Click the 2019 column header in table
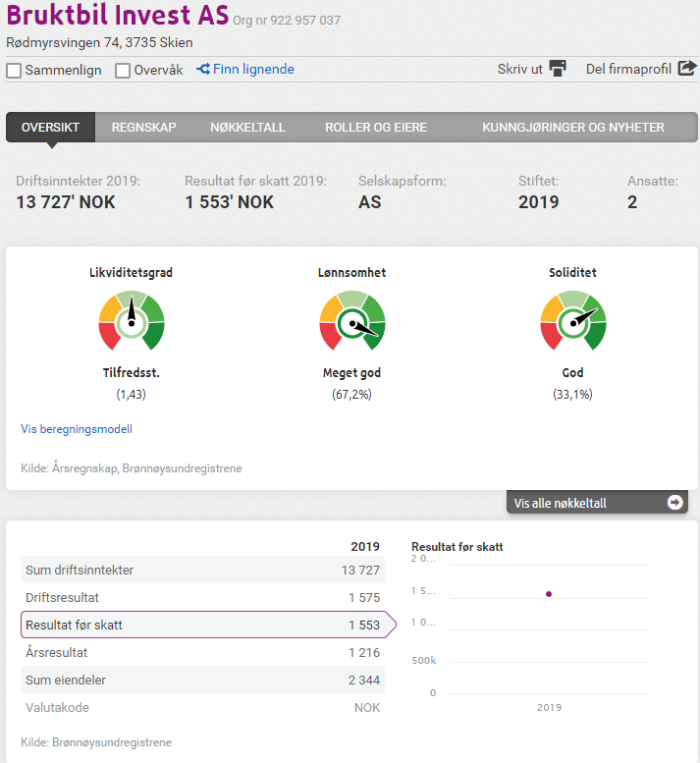The width and height of the screenshot is (700, 763). click(365, 546)
